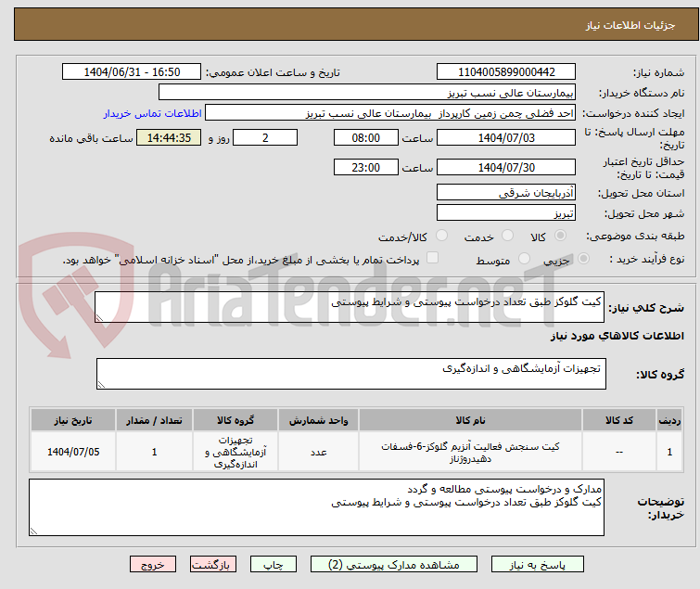Select the جزیی purchase type radio

click(x=583, y=259)
